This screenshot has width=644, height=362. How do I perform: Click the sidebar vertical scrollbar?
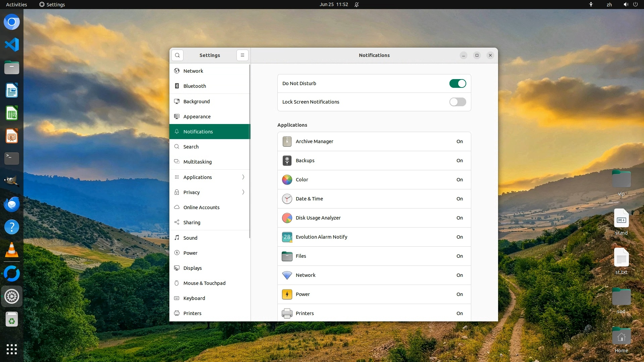[250, 151]
